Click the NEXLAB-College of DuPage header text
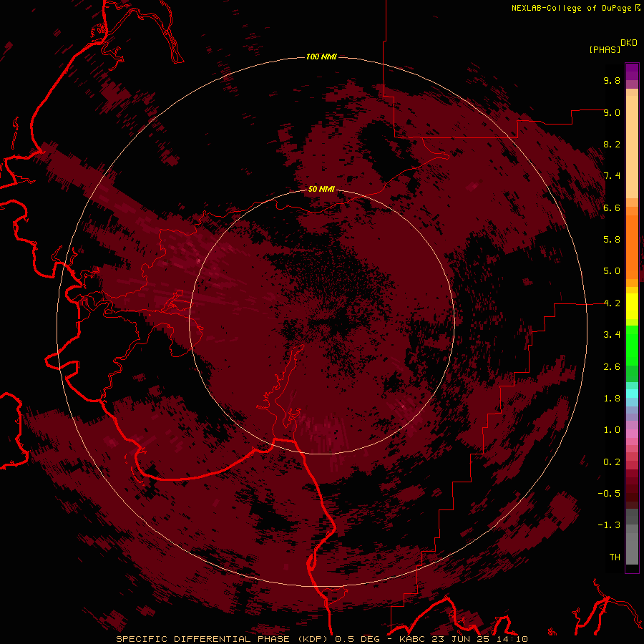The height and width of the screenshot is (644, 644). tap(571, 8)
